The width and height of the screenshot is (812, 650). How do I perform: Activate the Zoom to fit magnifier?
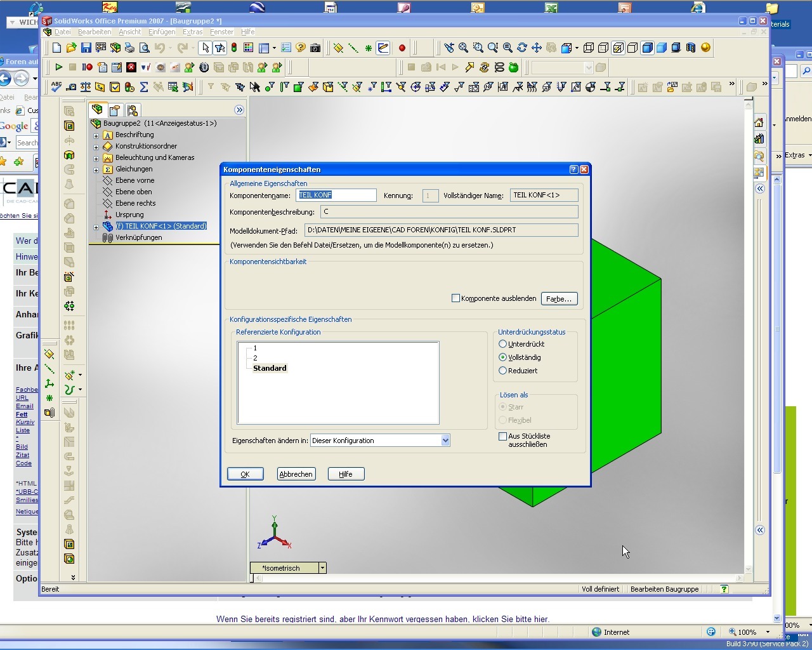(464, 48)
